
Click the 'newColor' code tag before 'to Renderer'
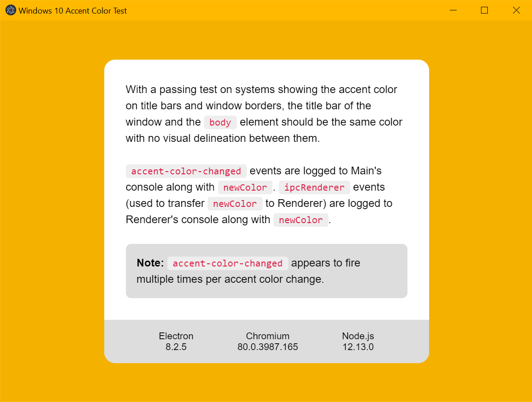tap(235, 204)
